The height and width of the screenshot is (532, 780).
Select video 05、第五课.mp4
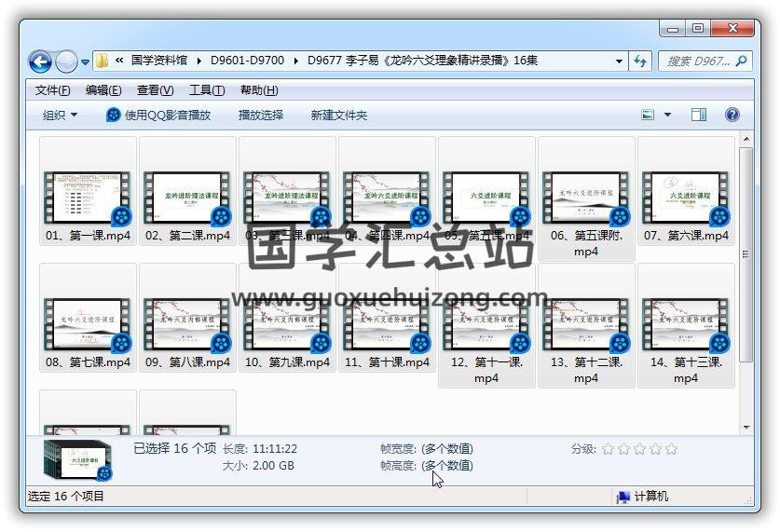pyautogui.click(x=487, y=191)
